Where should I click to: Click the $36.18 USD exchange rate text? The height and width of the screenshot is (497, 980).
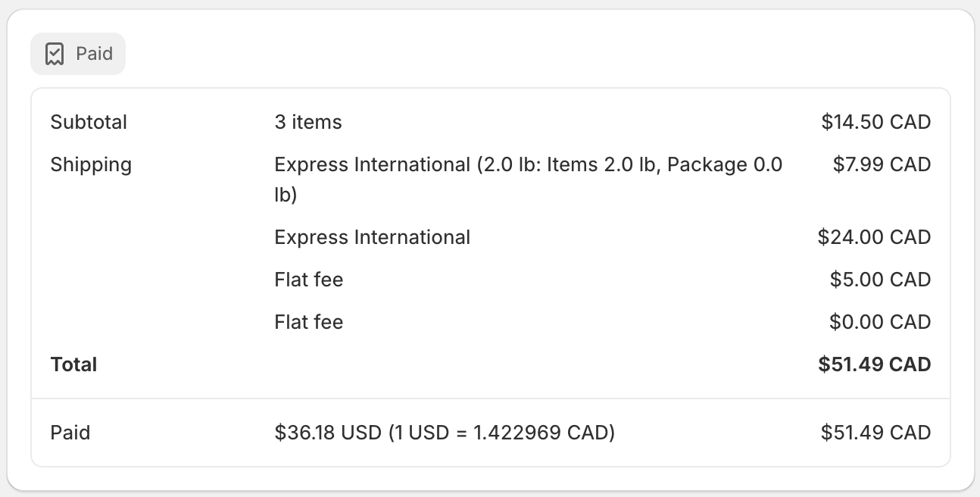coord(445,433)
